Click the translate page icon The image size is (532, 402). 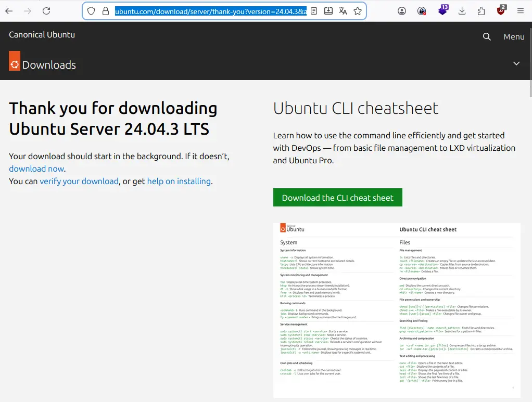click(x=343, y=11)
